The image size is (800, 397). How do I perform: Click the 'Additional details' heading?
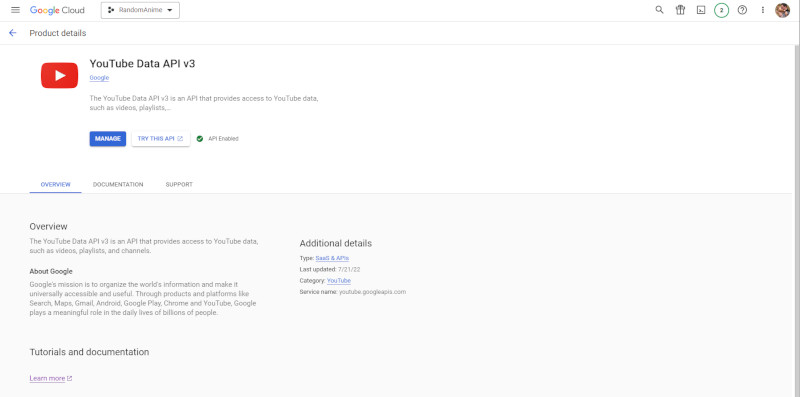[x=336, y=243]
